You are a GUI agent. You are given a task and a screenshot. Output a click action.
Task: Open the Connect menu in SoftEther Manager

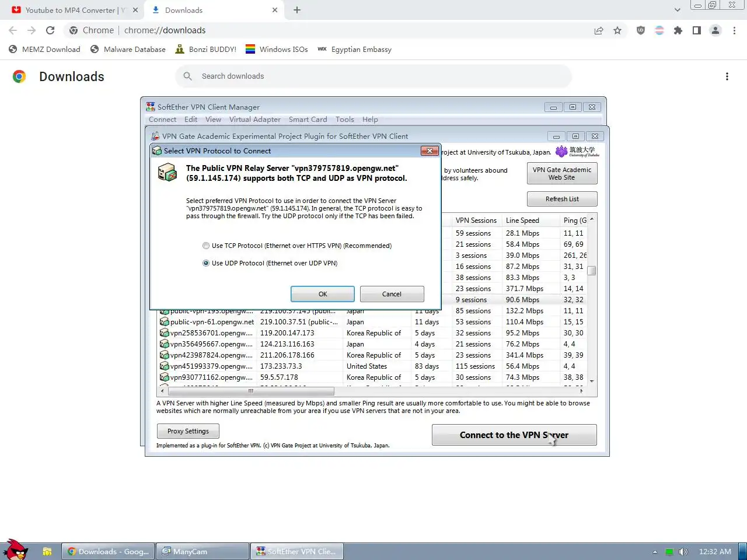[x=162, y=120]
